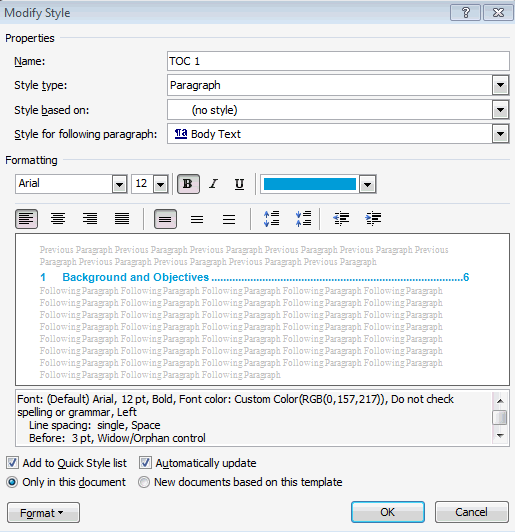Select Only in this document option
The width and height of the screenshot is (515, 532).
pyautogui.click(x=12, y=482)
